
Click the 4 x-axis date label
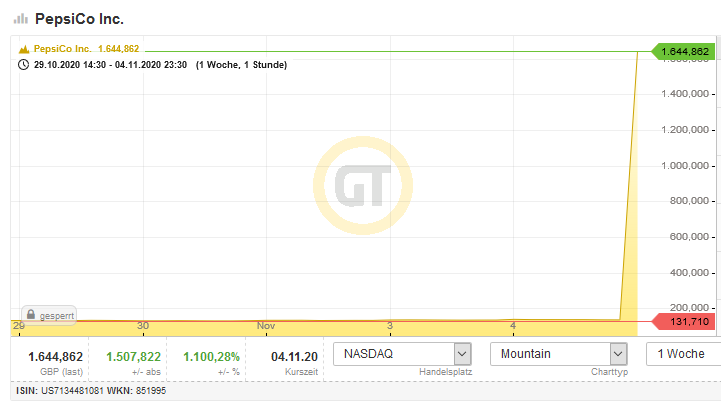513,326
